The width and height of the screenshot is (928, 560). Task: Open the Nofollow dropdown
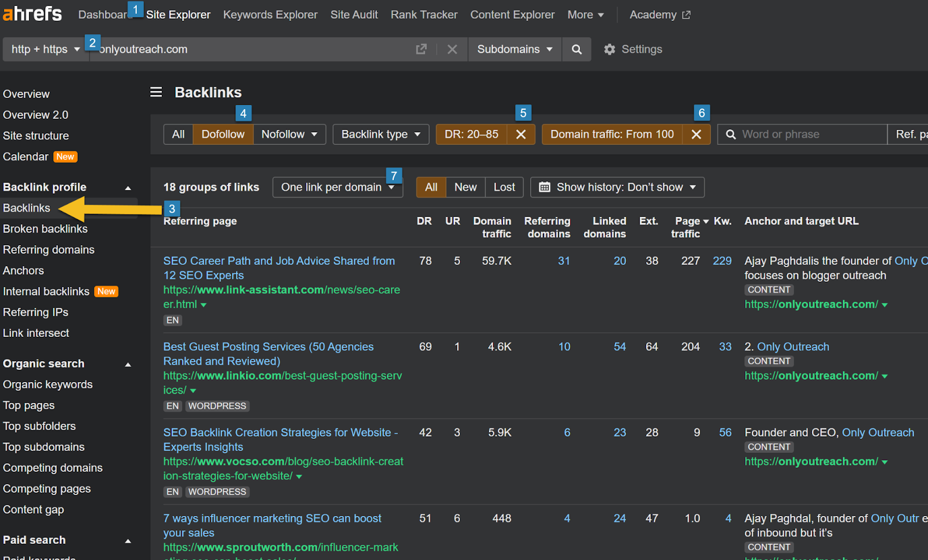pos(289,134)
